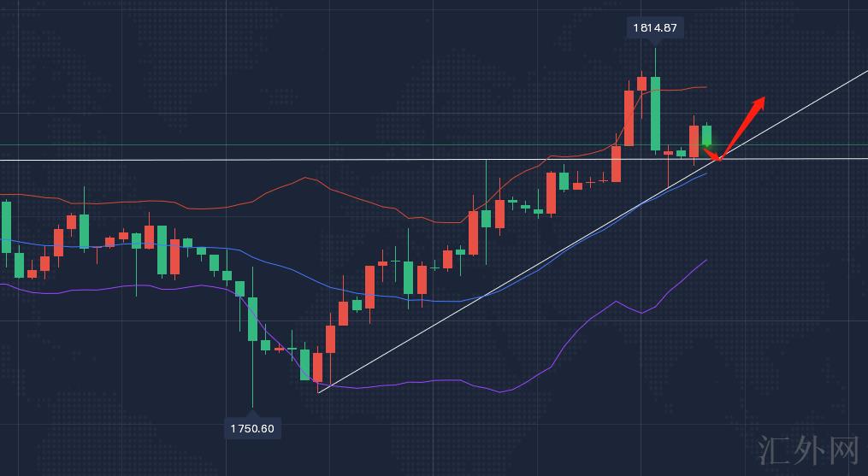Click the red upward arrow annotation tip
The width and height of the screenshot is (868, 476).
click(x=759, y=100)
